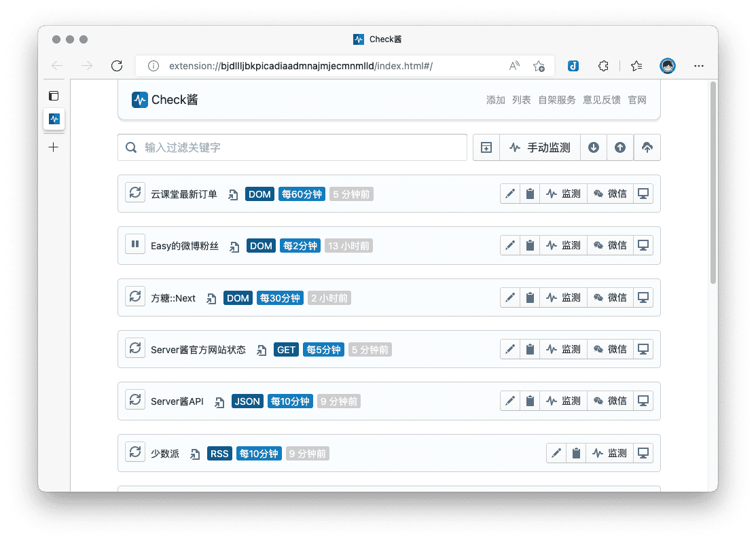756x542 pixels.
Task: Open the site info icon in address bar
Action: [x=154, y=66]
